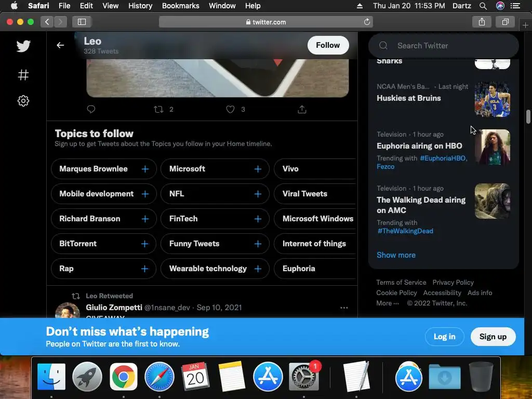
Task: Reload page in Safari address bar
Action: (x=367, y=22)
